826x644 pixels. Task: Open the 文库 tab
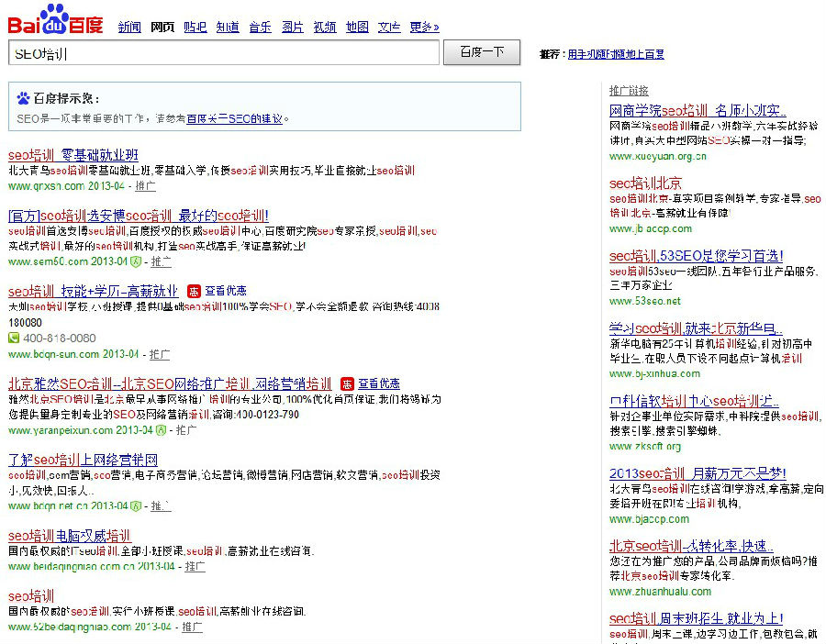coord(389,27)
